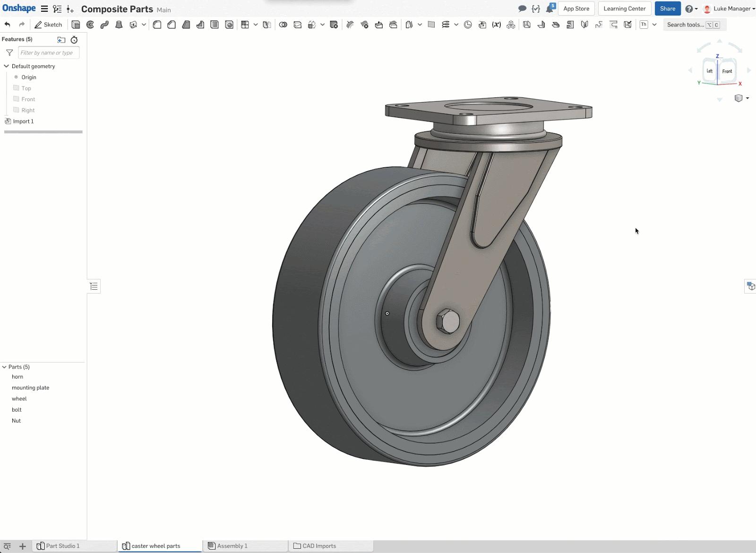Select the wheel part in Parts list
Image resolution: width=756 pixels, height=553 pixels.
pyautogui.click(x=19, y=398)
